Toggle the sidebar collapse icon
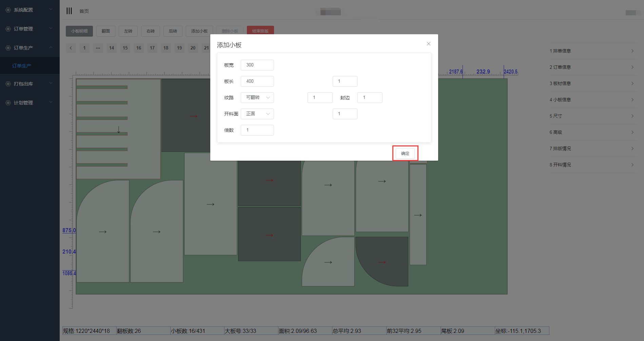Image resolution: width=644 pixels, height=341 pixels. [69, 11]
